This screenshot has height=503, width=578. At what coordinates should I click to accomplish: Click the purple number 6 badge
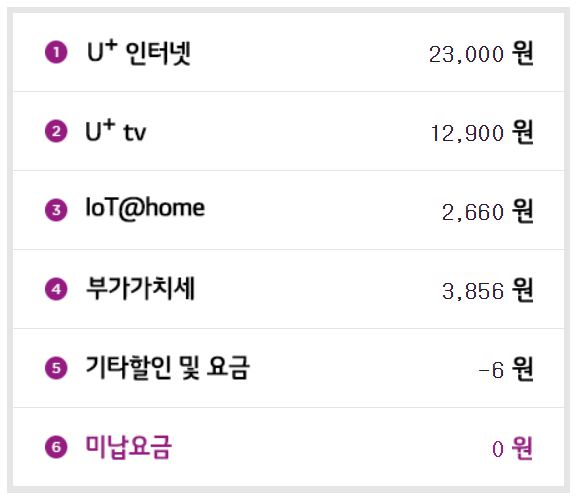(x=56, y=447)
